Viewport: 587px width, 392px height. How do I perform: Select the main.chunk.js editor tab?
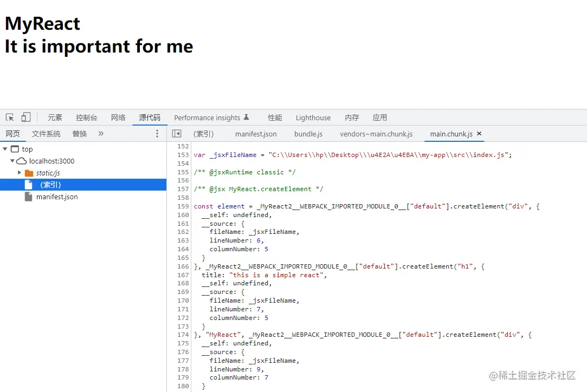[x=451, y=134]
